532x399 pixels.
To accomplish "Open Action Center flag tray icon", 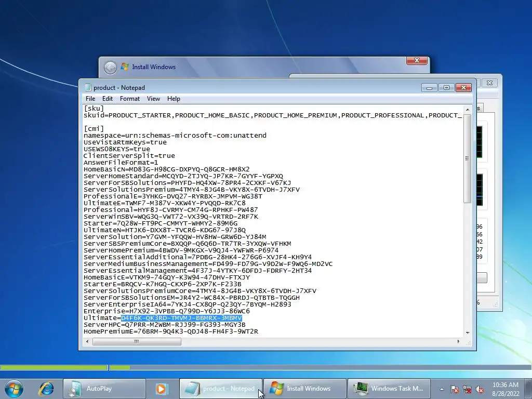I will (x=455, y=389).
